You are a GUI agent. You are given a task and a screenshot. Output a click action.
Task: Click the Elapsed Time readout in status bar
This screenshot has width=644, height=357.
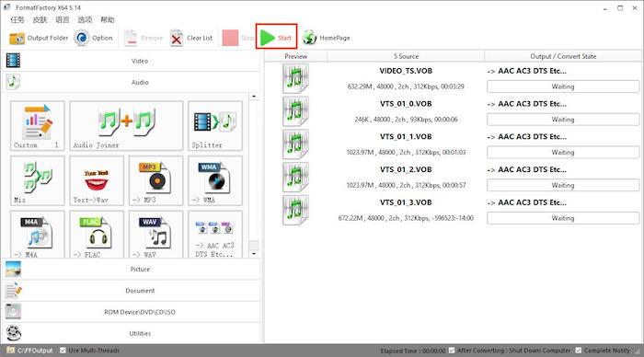click(413, 351)
